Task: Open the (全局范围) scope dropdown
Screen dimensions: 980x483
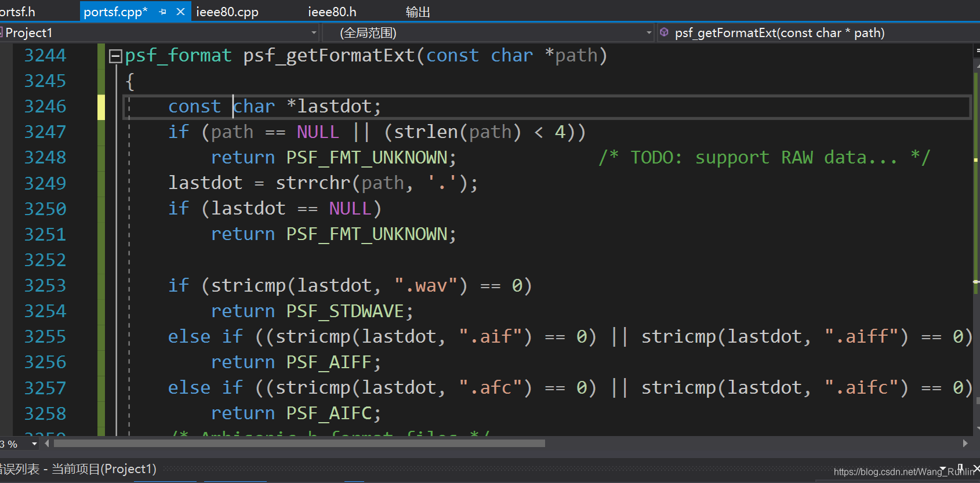Action: click(x=649, y=33)
